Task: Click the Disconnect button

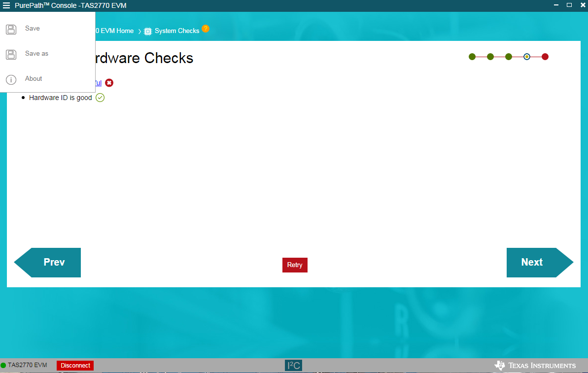Action: (75, 366)
